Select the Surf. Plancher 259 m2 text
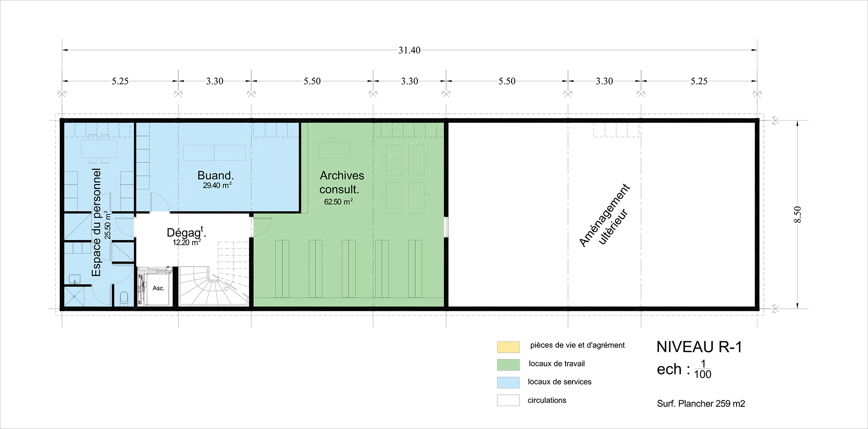868x429 pixels. click(x=700, y=404)
